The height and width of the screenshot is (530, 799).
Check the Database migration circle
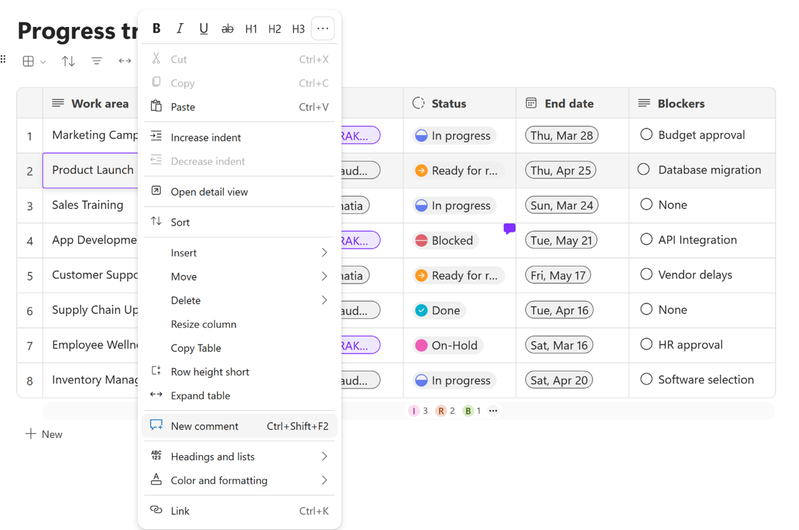644,169
